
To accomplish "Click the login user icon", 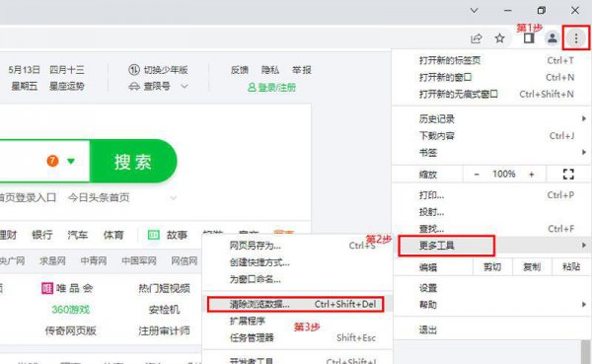I will (x=252, y=88).
